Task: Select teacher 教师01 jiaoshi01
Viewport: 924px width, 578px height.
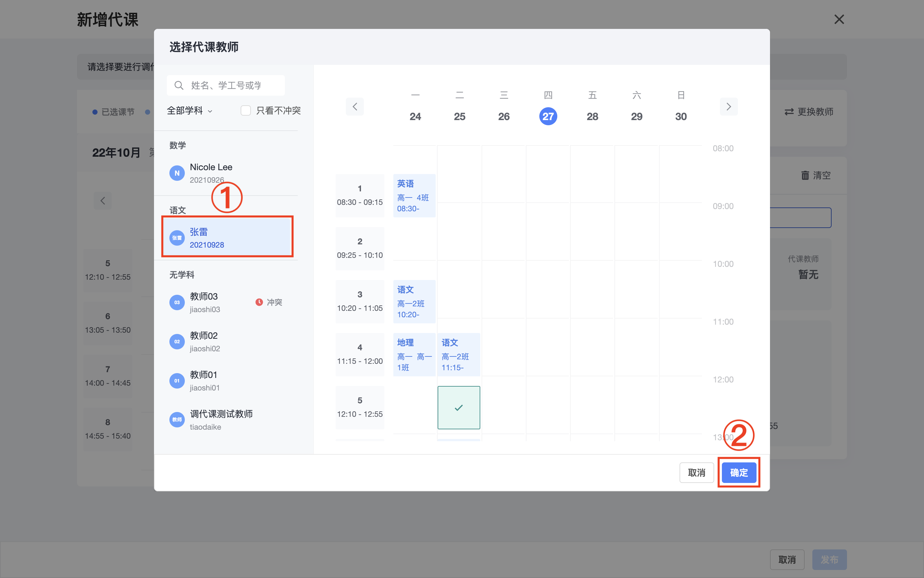Action: [227, 381]
